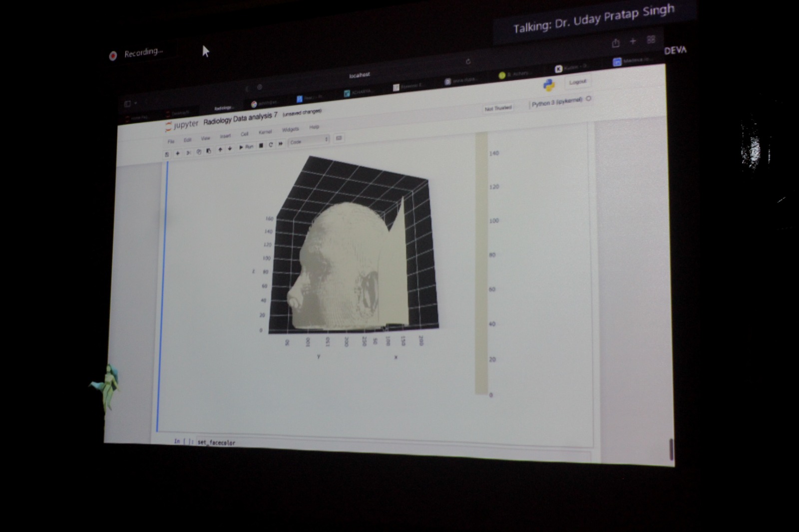Paste cells below using the toolbar icon
Viewport: 799px width, 532px height.
[x=209, y=151]
